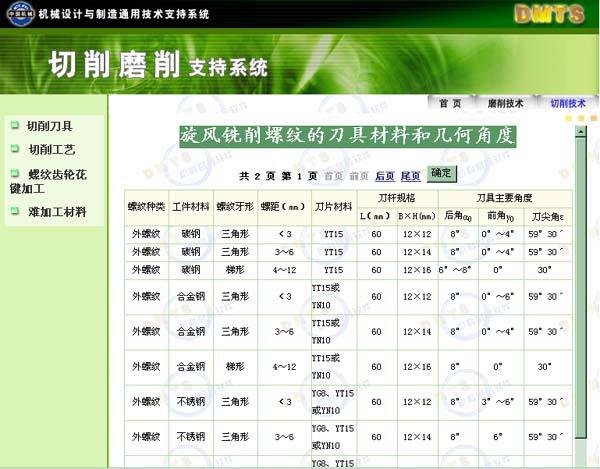600x469 pixels.
Task: Open the 切削刀具 sidebar section
Action: point(49,126)
